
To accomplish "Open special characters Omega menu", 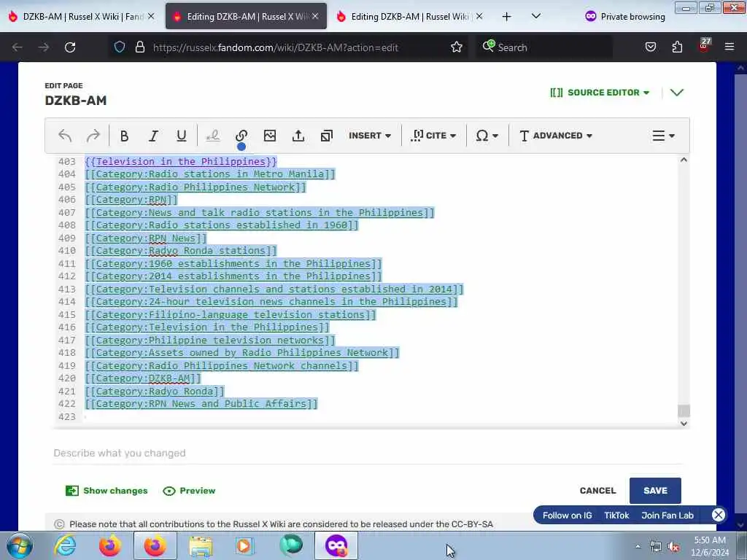I will 487,136.
